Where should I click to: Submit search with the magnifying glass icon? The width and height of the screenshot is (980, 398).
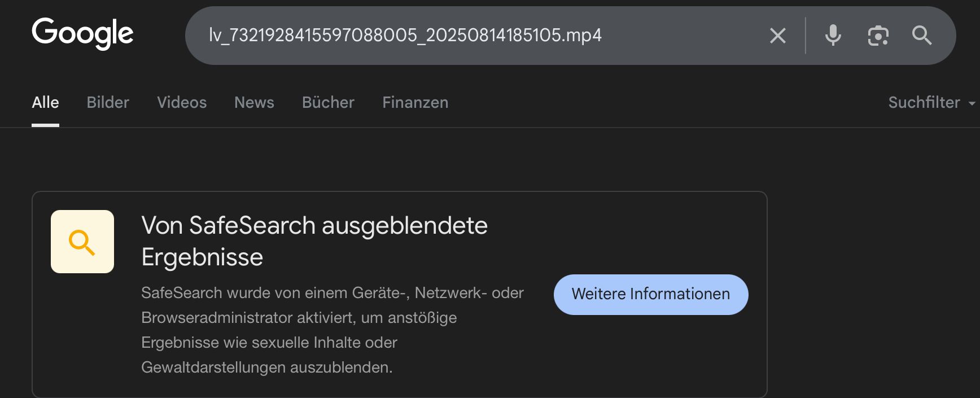coord(921,36)
